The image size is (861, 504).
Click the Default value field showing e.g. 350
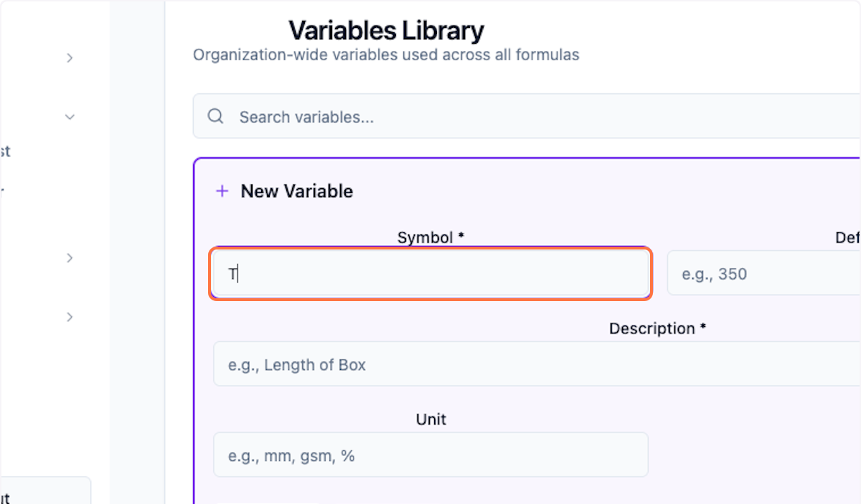tap(761, 273)
